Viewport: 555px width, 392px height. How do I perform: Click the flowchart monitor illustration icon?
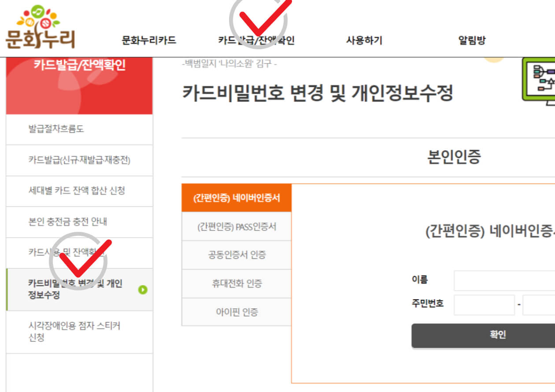(538, 81)
